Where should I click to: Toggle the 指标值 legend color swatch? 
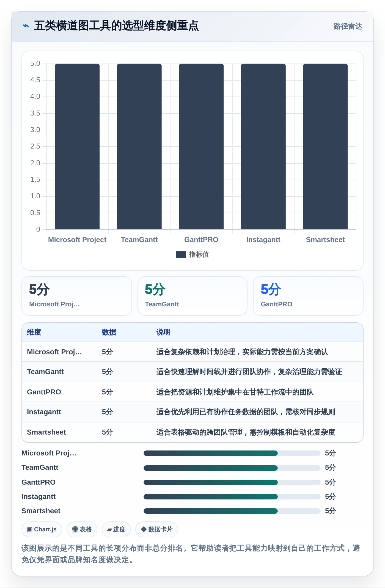[181, 255]
